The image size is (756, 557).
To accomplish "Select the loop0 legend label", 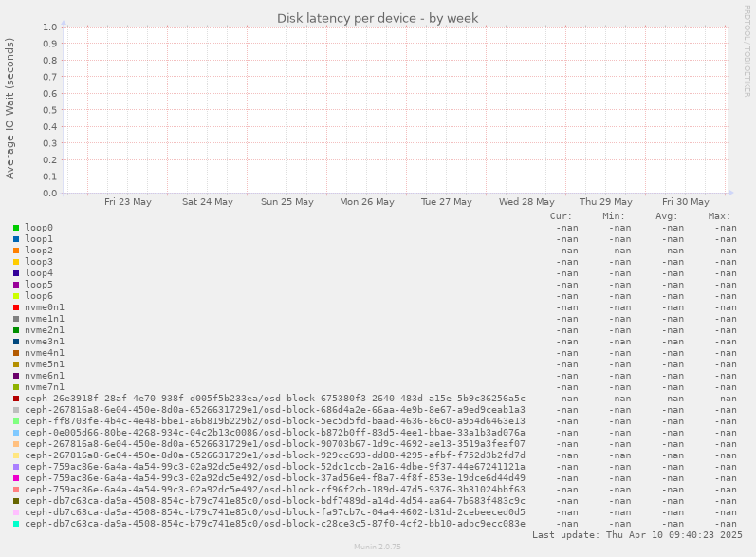I will 39,228.
